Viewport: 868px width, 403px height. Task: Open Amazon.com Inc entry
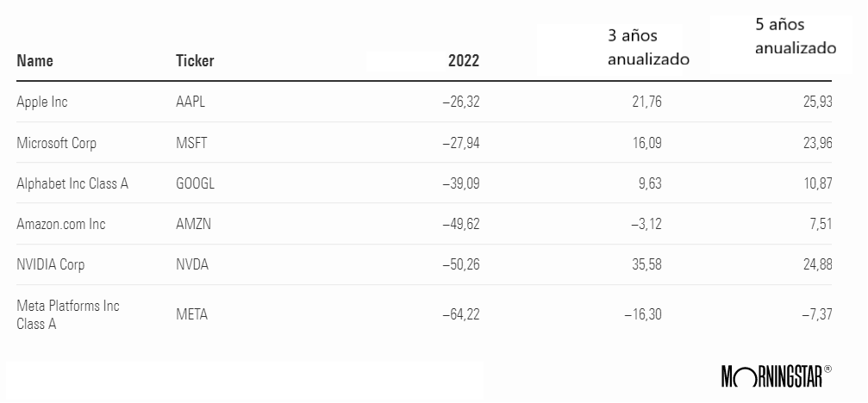[x=61, y=224]
